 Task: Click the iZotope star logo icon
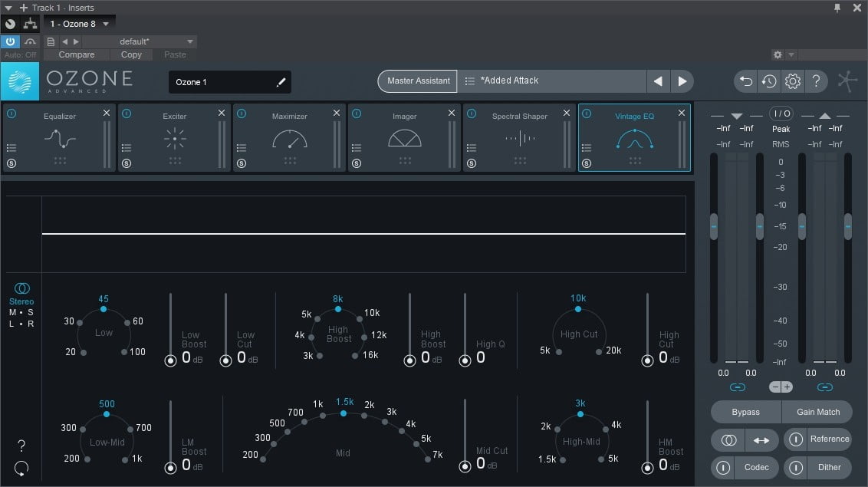pyautogui.click(x=847, y=81)
